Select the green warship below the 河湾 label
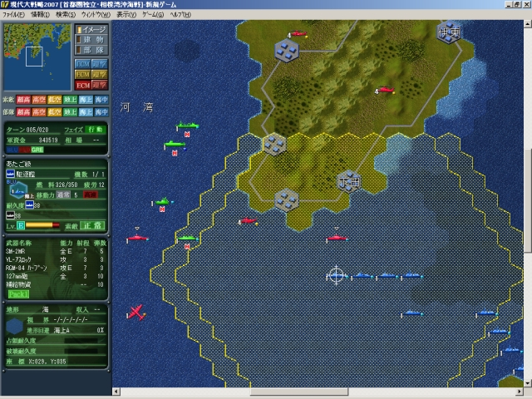532x399 pixels. click(187, 126)
